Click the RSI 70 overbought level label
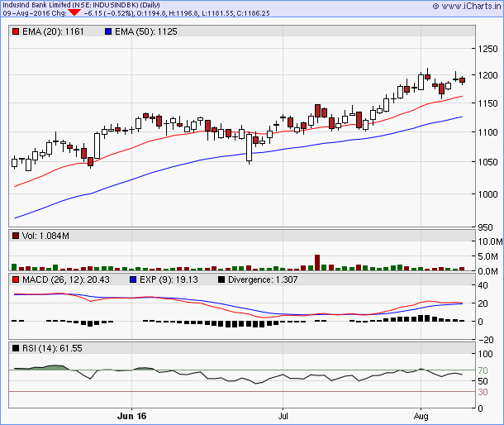The height and width of the screenshot is (425, 504). coord(483,370)
